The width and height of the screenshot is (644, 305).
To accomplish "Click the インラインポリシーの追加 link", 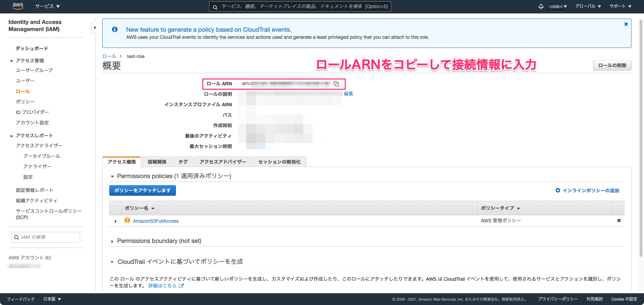I will [591, 191].
